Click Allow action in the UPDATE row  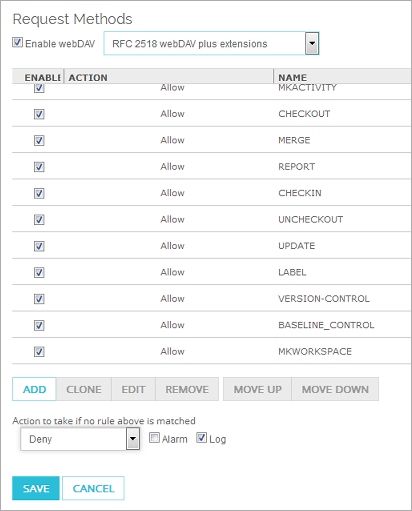[x=172, y=246]
